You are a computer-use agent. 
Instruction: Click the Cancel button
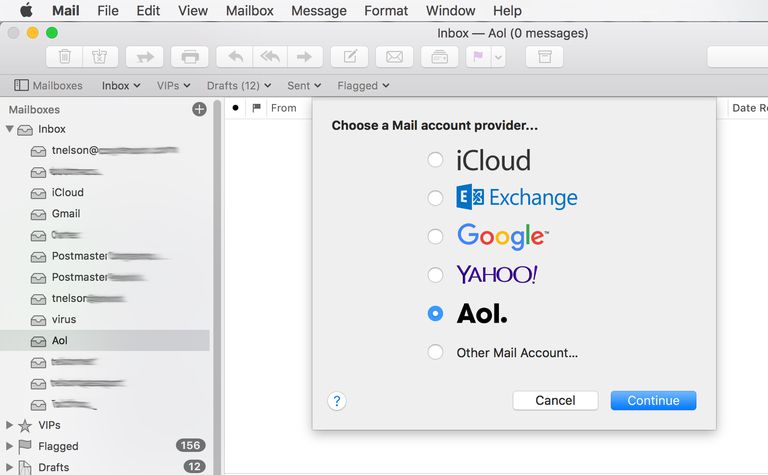click(x=555, y=401)
